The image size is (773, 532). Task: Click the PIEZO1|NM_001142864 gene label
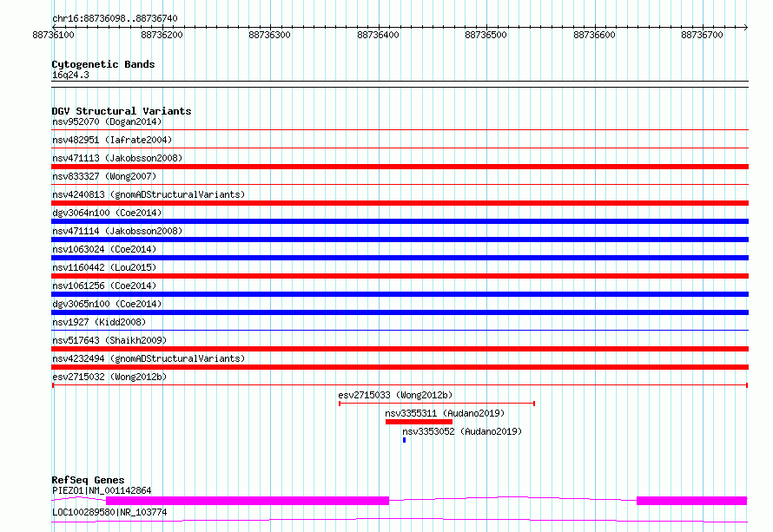coord(102,490)
